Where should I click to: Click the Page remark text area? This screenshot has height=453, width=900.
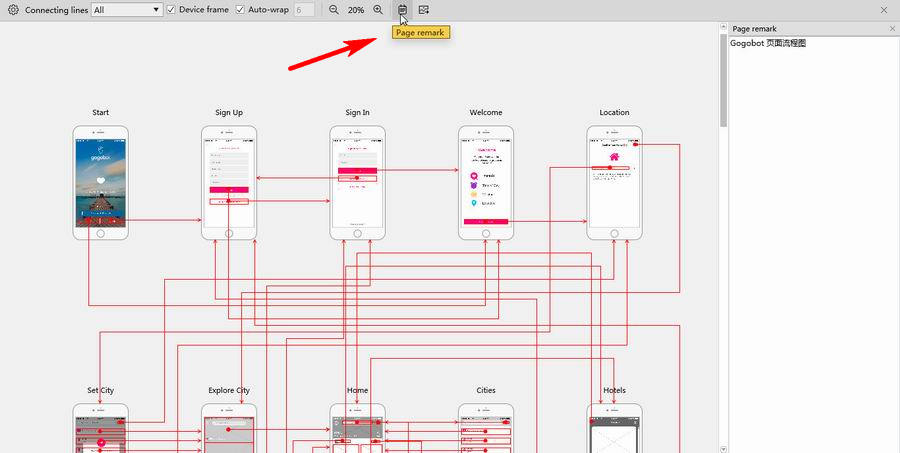click(812, 245)
